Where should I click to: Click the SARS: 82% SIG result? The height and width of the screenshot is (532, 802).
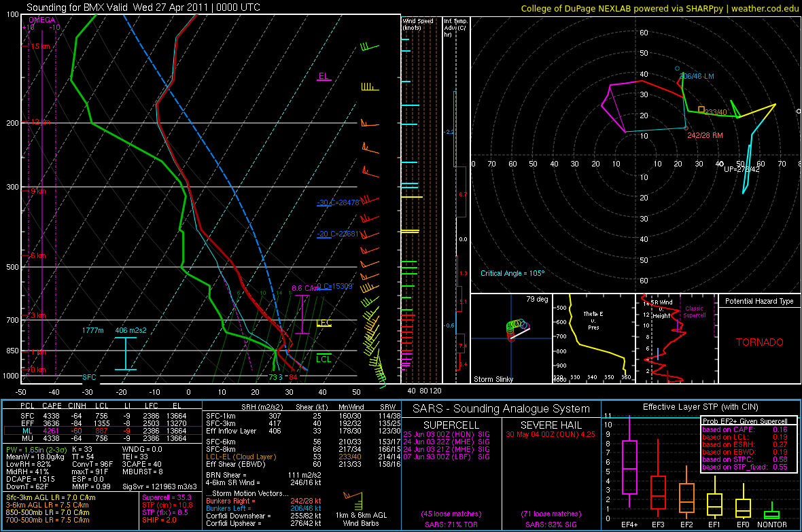551,525
